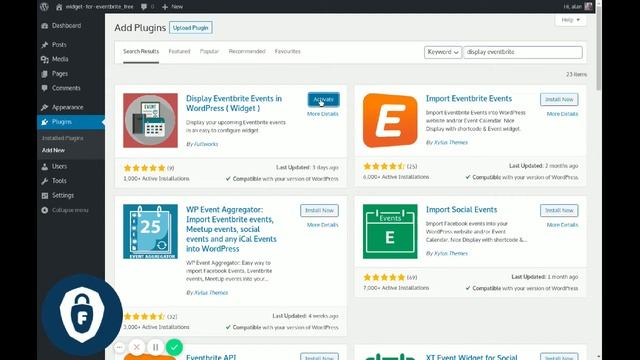Click the orange Import Eventbrite Events icon
640x360 pixels.
[390, 120]
